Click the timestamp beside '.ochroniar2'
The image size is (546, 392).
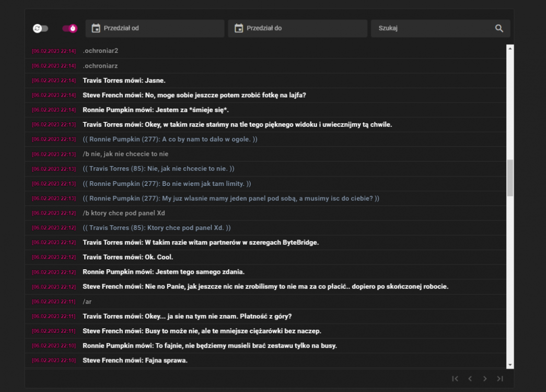[54, 51]
